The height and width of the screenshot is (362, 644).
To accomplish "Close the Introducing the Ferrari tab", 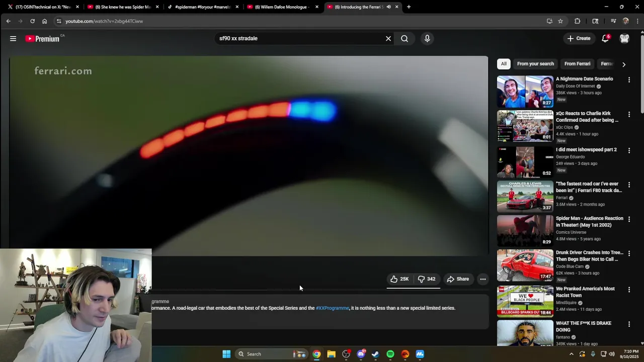I will (397, 7).
